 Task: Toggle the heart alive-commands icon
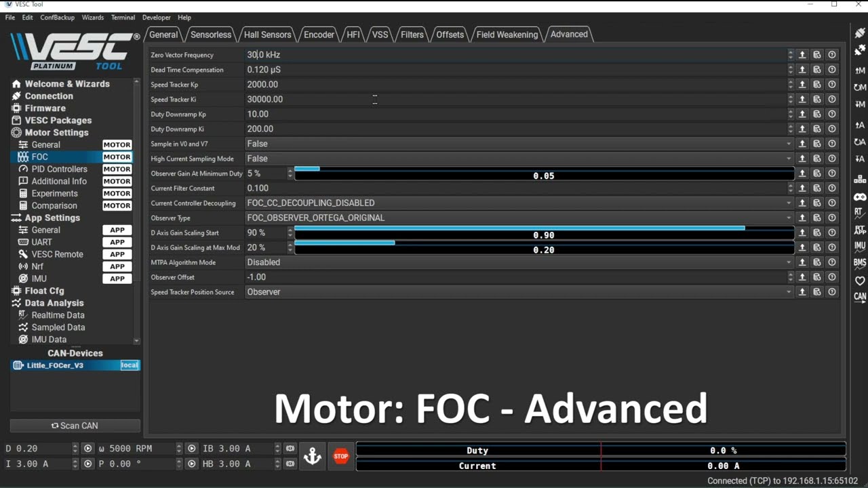pyautogui.click(x=860, y=280)
